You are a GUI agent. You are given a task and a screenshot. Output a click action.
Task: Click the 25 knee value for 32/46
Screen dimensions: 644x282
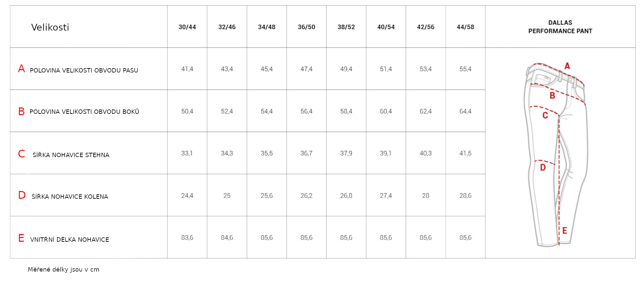227,195
